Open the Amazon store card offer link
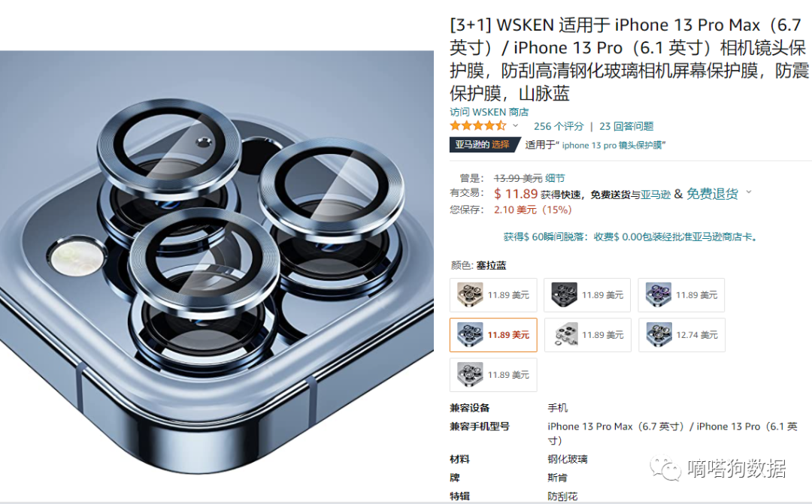The height and width of the screenshot is (504, 812). coord(632,237)
